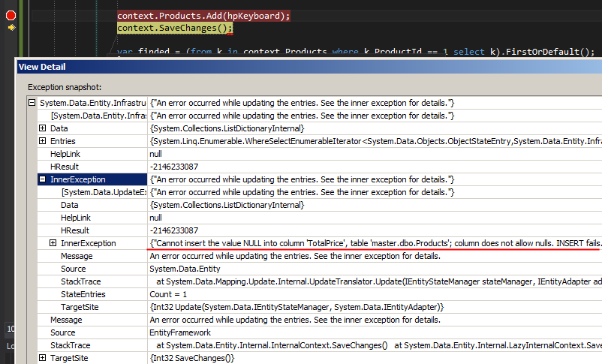Select the highlighted InnerException row
Screen dimensions: 602x364
click(x=78, y=179)
